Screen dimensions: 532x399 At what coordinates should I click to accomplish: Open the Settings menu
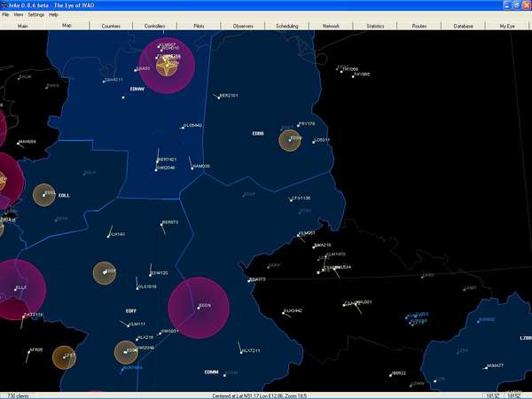point(36,14)
